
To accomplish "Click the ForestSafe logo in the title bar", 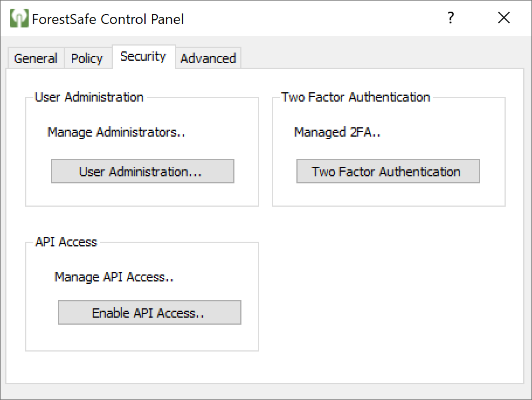I will 19,19.
